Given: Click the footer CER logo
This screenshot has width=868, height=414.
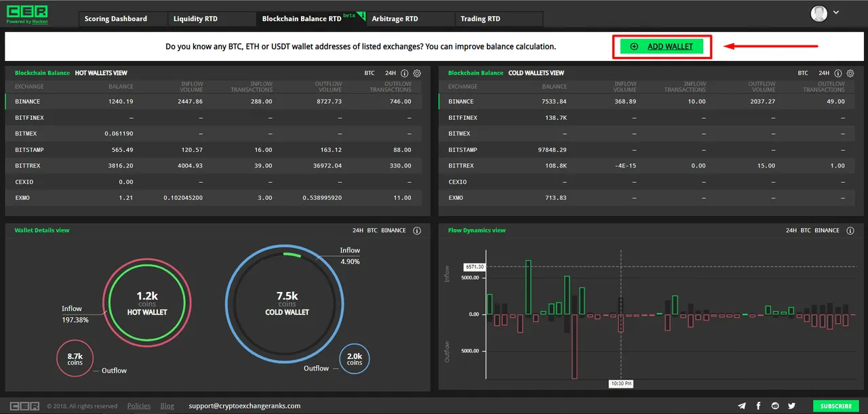Looking at the screenshot, I should pyautogui.click(x=24, y=406).
